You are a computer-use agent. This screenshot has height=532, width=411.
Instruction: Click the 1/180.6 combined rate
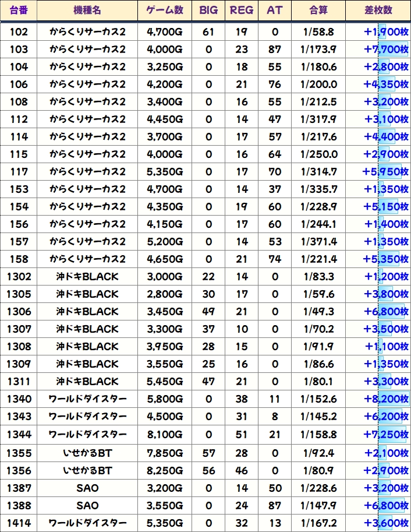(318, 67)
